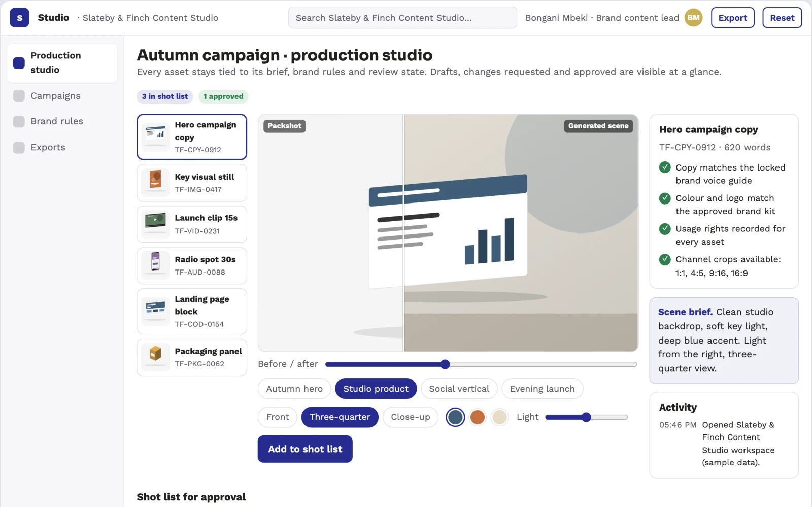812x507 pixels.
Task: Click the Campaigns sidebar icon
Action: coord(19,96)
